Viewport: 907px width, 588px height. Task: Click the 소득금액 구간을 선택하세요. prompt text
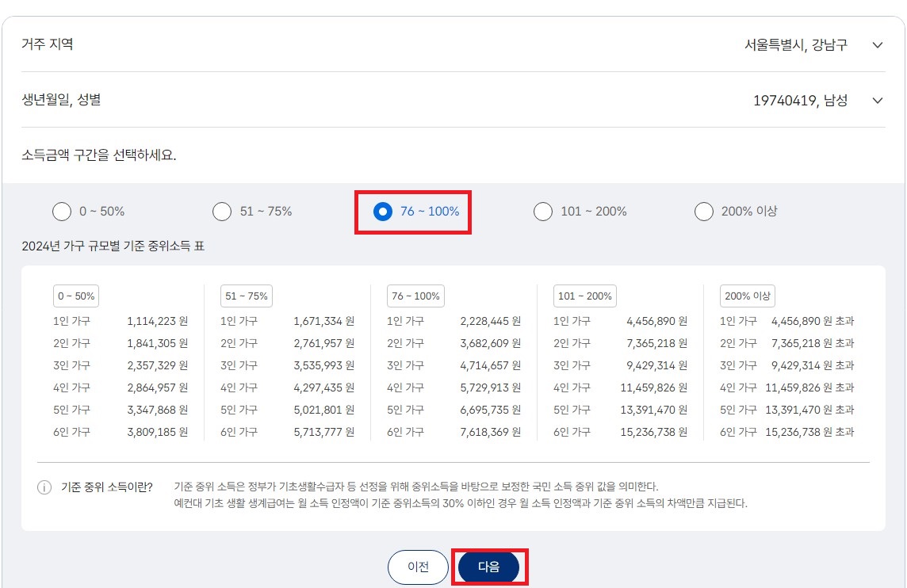click(x=99, y=155)
